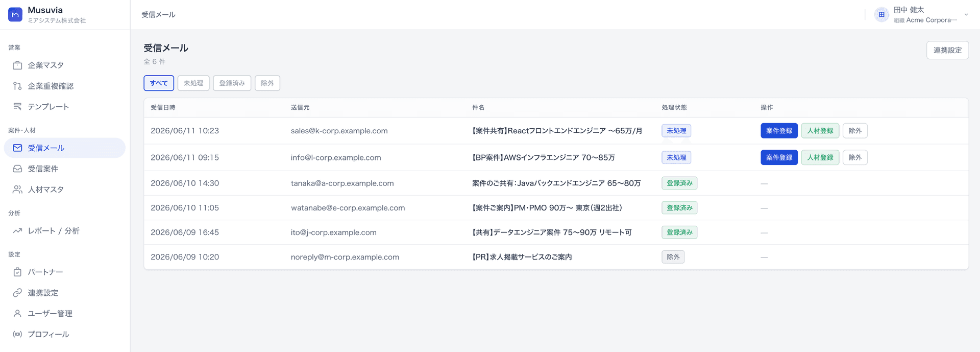Select the すべて filter tab
The image size is (980, 352).
(159, 83)
